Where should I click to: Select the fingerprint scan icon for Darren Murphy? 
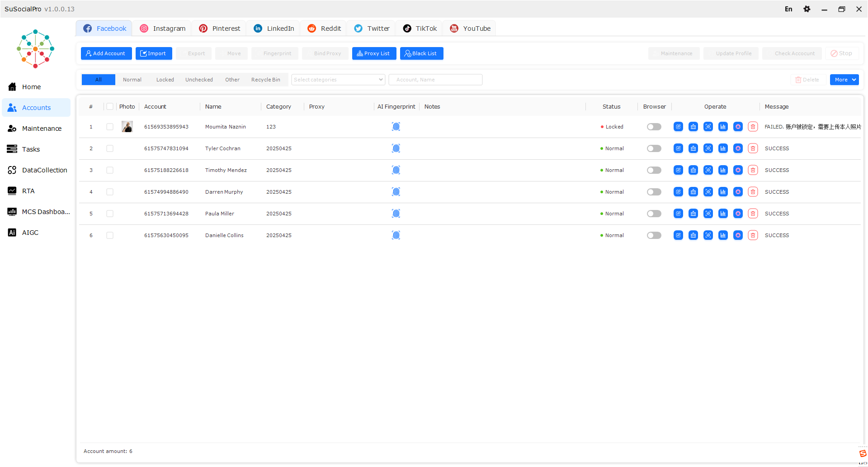(708, 192)
